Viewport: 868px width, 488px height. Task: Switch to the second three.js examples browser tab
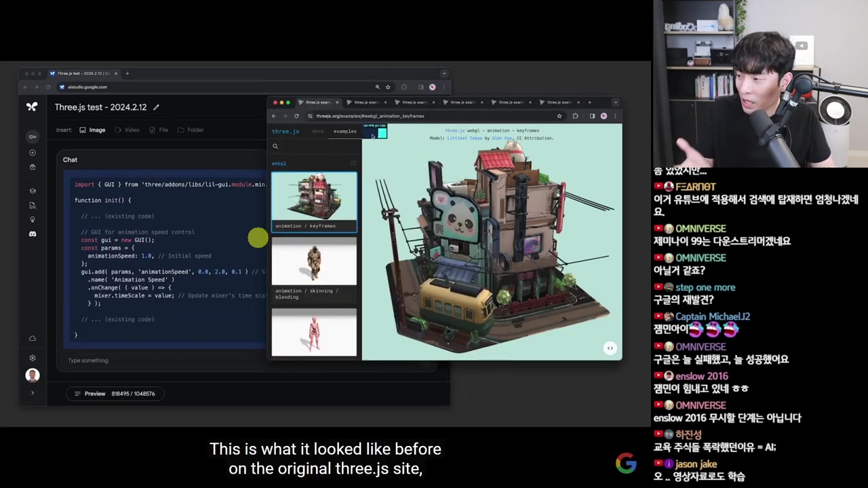[366, 102]
